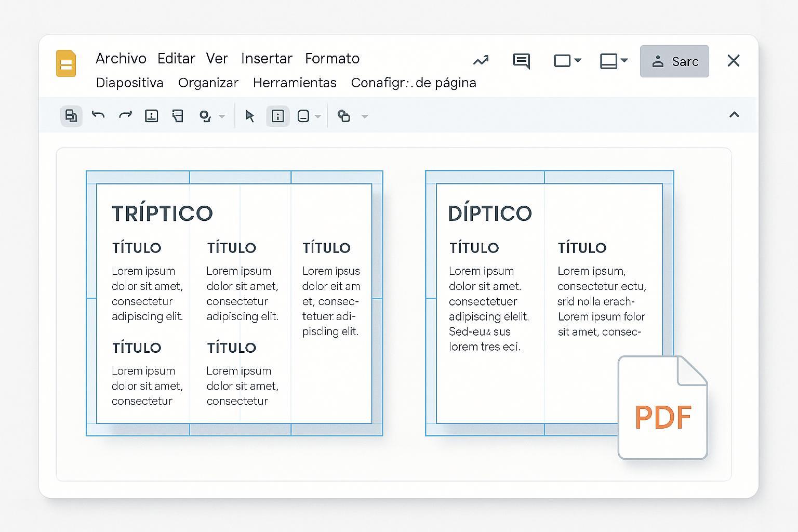Click the paint format icon
798x532 pixels.
point(178,115)
